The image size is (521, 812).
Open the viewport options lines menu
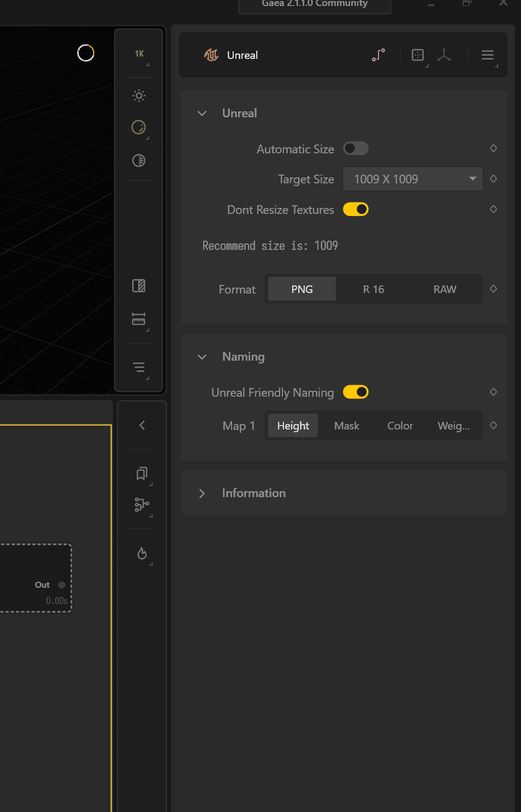(x=139, y=367)
